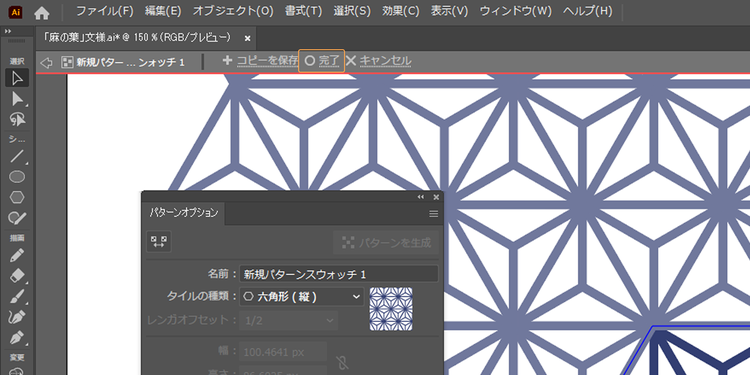Click the 描画 toolbar section label
The width and height of the screenshot is (750, 375).
coord(17,238)
